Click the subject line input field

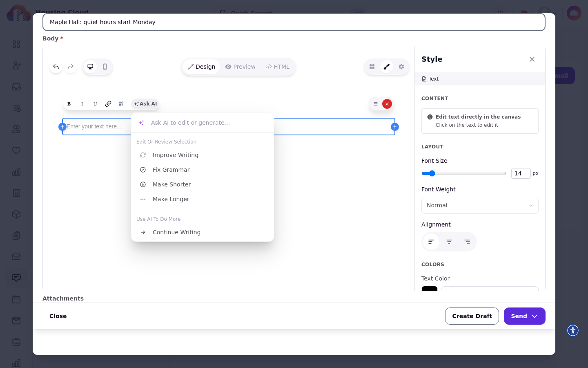[294, 22]
